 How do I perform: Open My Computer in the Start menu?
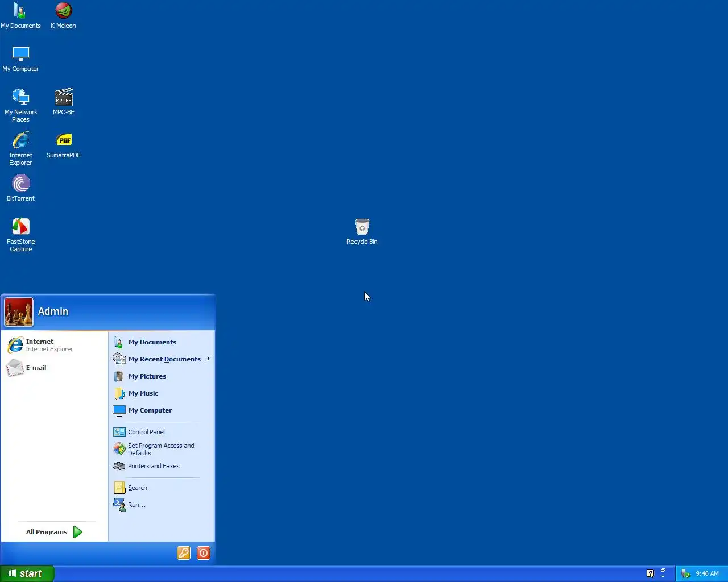[162, 410]
